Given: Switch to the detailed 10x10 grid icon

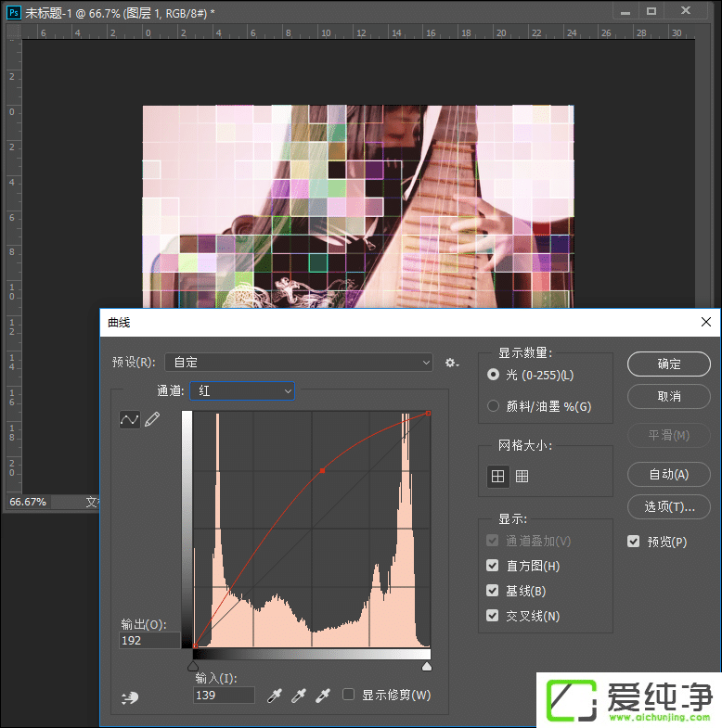Looking at the screenshot, I should coord(522,476).
